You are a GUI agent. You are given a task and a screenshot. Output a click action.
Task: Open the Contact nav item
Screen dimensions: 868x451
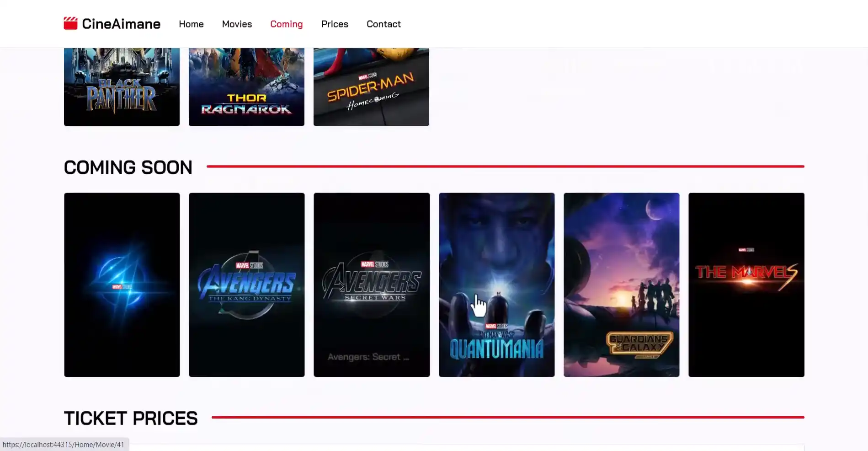pyautogui.click(x=383, y=24)
